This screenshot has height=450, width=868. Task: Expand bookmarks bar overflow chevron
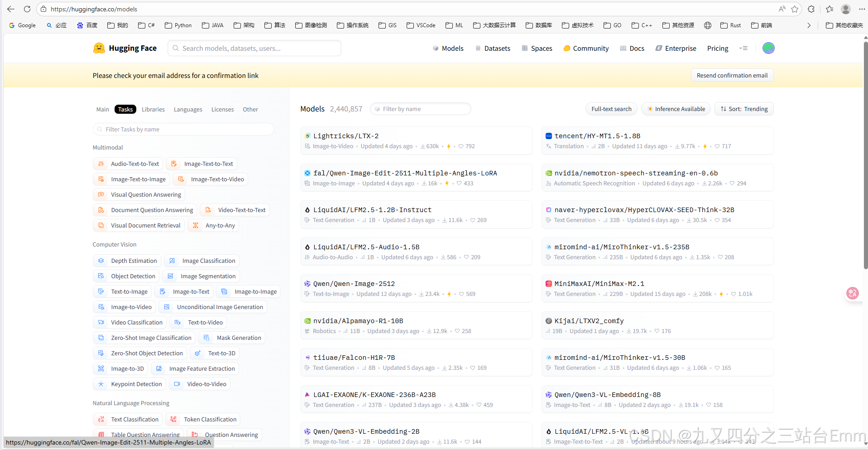[x=809, y=25]
